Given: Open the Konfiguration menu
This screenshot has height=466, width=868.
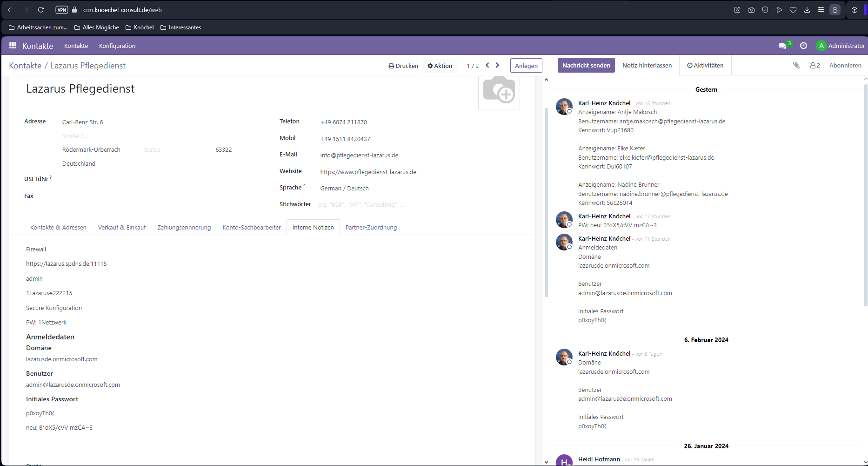Looking at the screenshot, I should coord(117,46).
